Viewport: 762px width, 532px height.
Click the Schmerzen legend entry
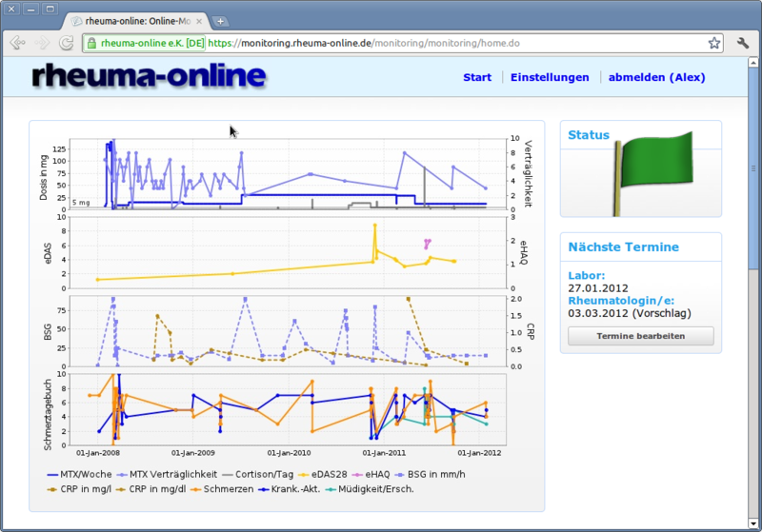click(222, 489)
